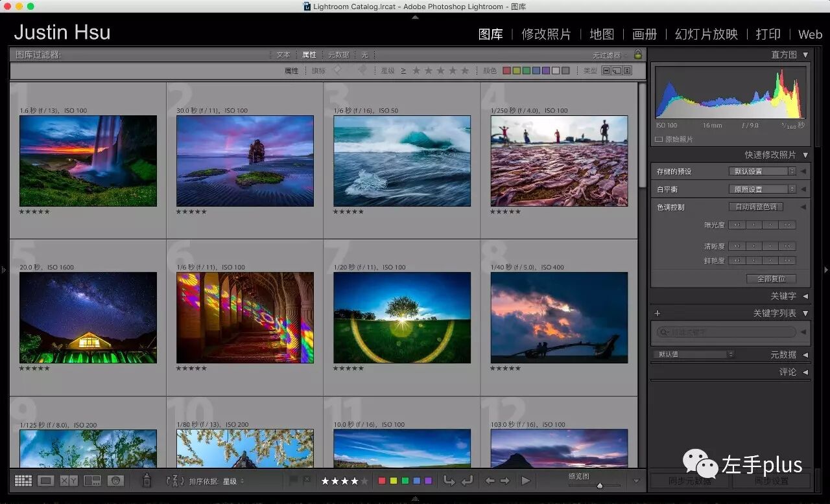Filter by videos type icon
The width and height of the screenshot is (830, 504).
(x=627, y=71)
